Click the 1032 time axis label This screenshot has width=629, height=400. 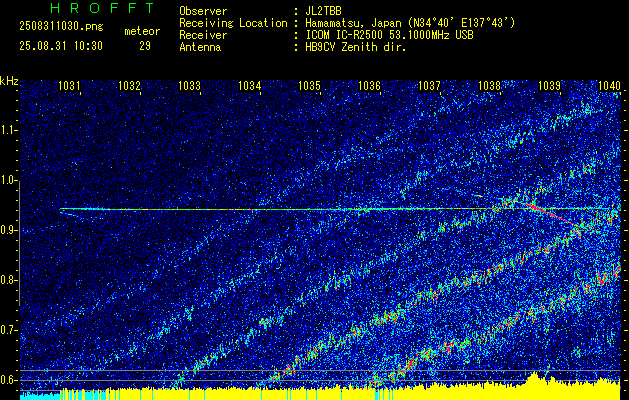coord(129,85)
